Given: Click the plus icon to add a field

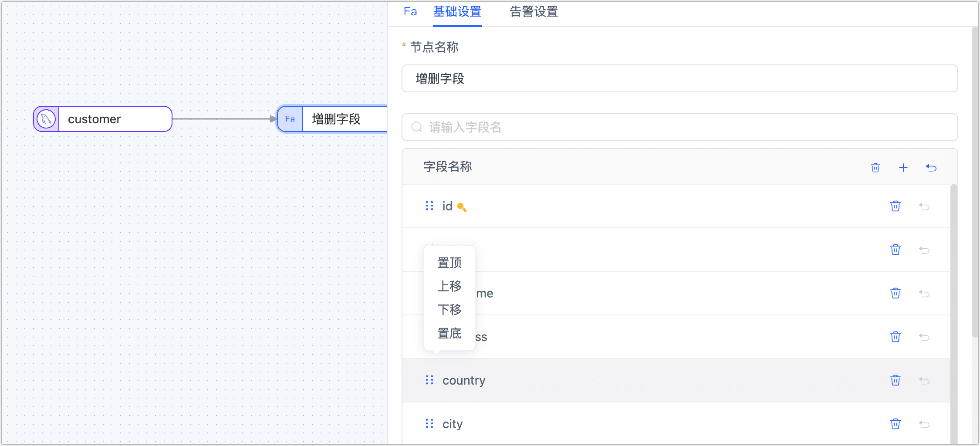Looking at the screenshot, I should click(903, 168).
